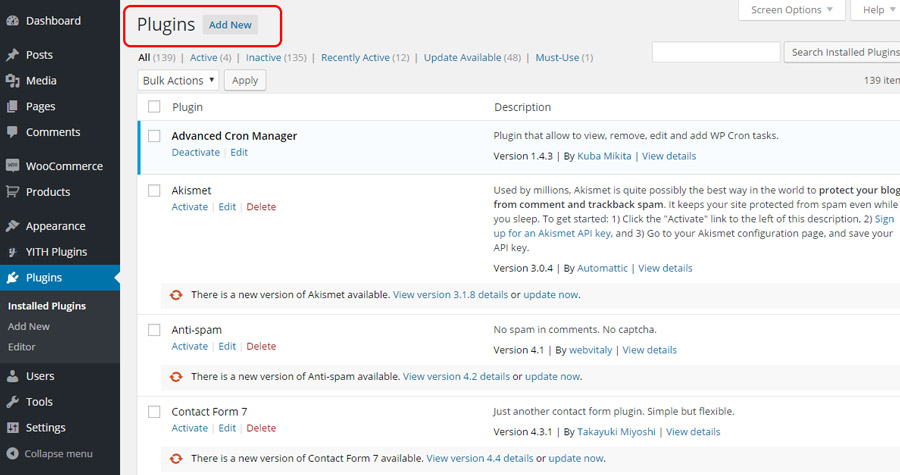Click the Tools wrench icon
Viewport: 900px width, 475px height.
click(12, 402)
